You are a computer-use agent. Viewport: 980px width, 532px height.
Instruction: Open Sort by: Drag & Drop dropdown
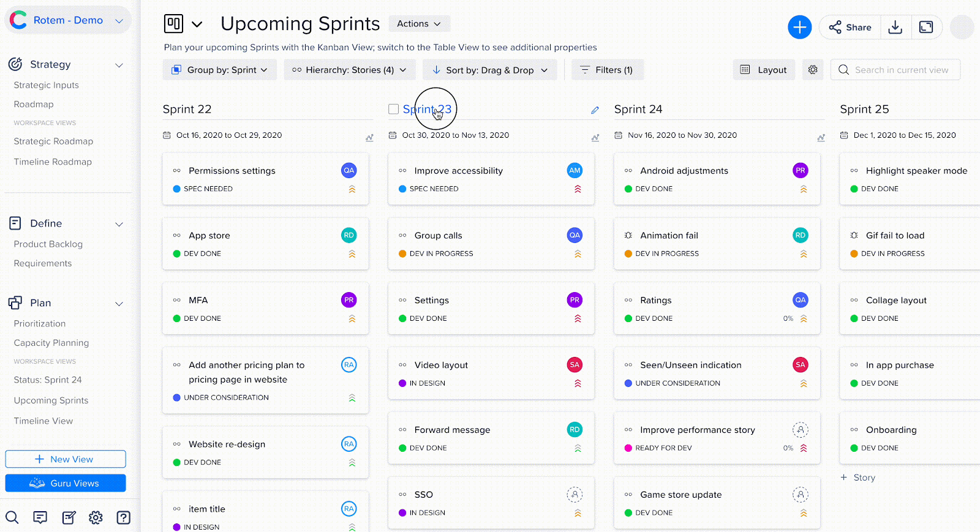[489, 70]
